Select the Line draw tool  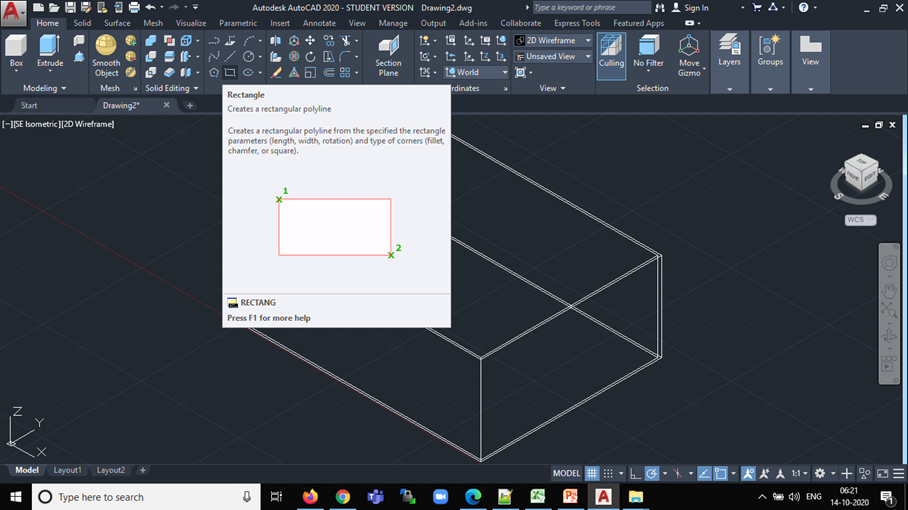click(x=230, y=57)
